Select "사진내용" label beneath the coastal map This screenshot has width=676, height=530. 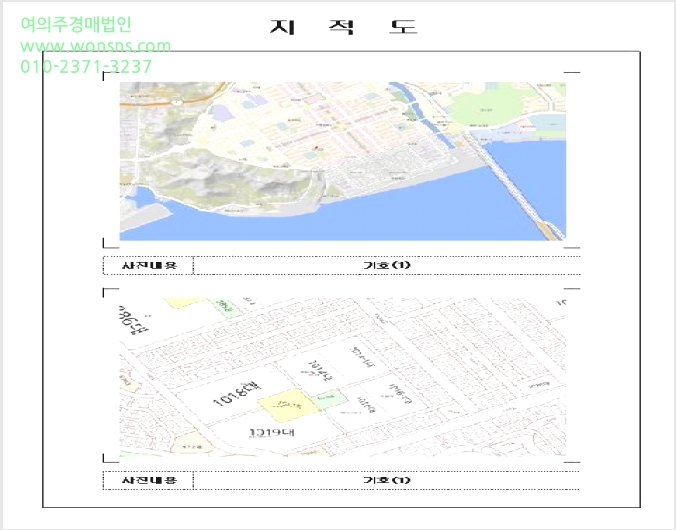point(149,265)
